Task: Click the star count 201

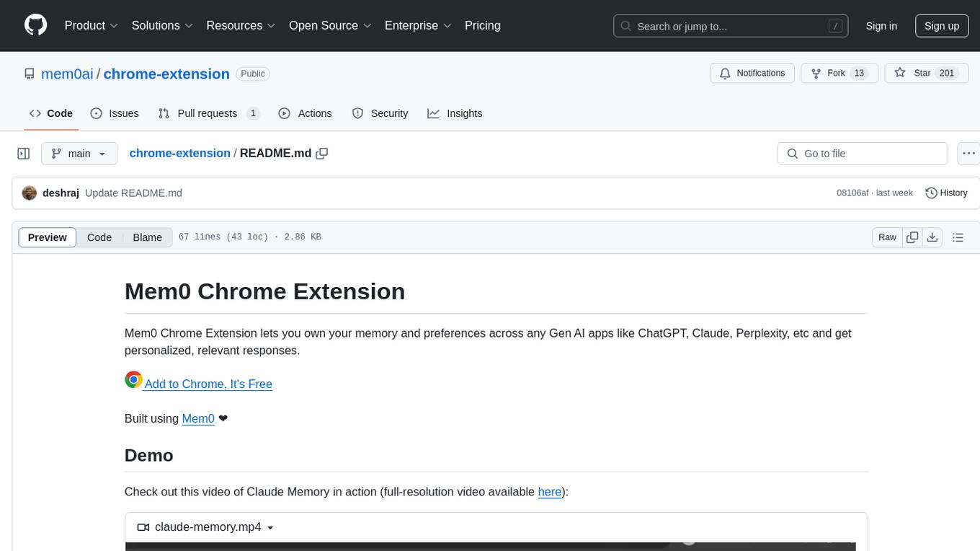Action: 947,74
